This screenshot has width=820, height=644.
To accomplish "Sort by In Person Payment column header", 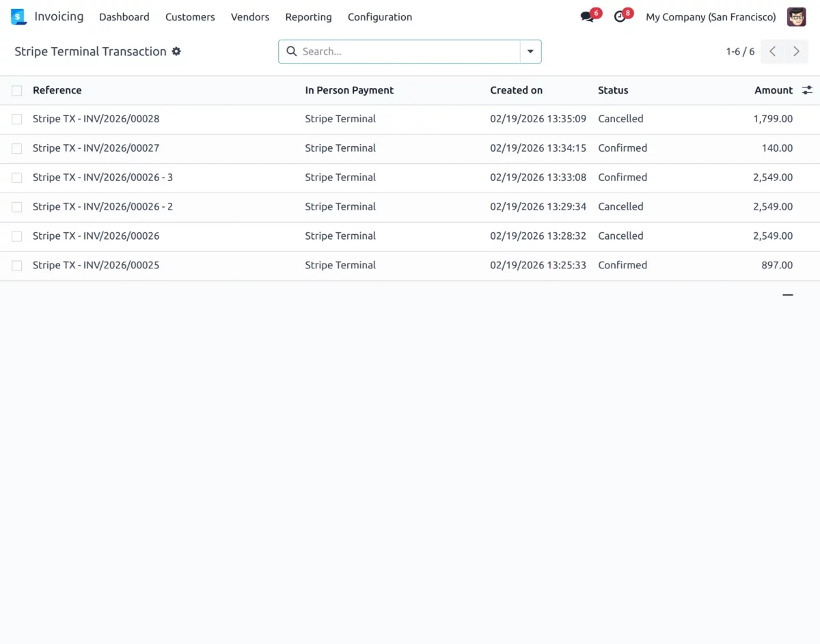I will [x=349, y=90].
